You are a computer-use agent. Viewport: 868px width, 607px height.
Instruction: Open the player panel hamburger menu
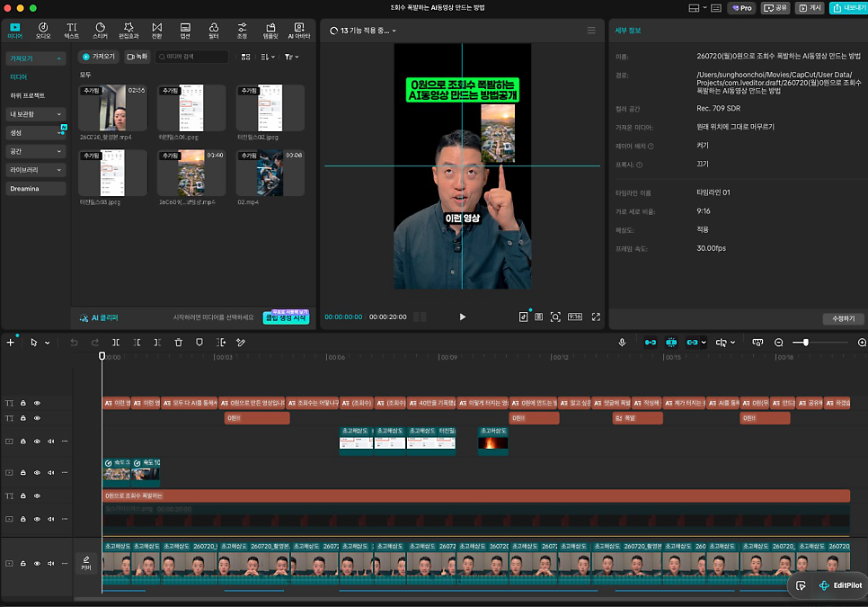pos(591,31)
